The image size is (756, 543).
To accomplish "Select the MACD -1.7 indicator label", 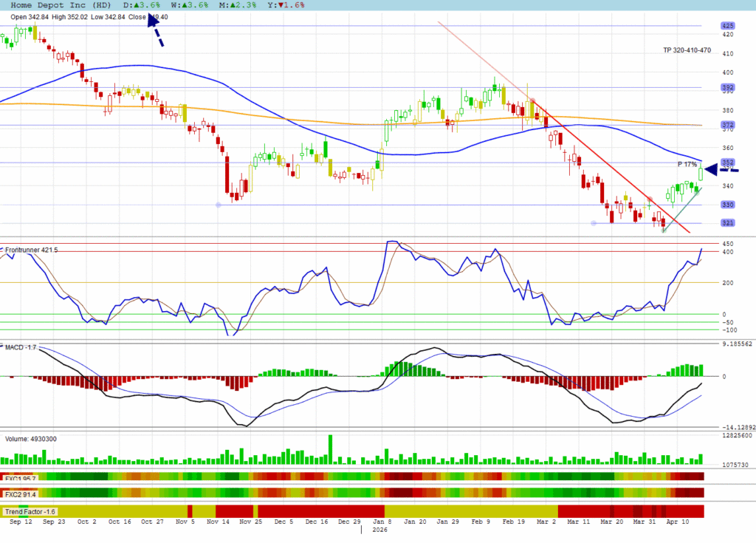I will coord(21,346).
